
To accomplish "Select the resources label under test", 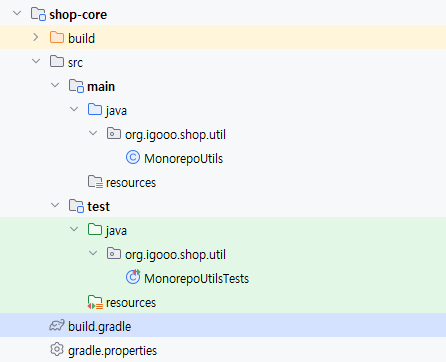I will point(131,303).
